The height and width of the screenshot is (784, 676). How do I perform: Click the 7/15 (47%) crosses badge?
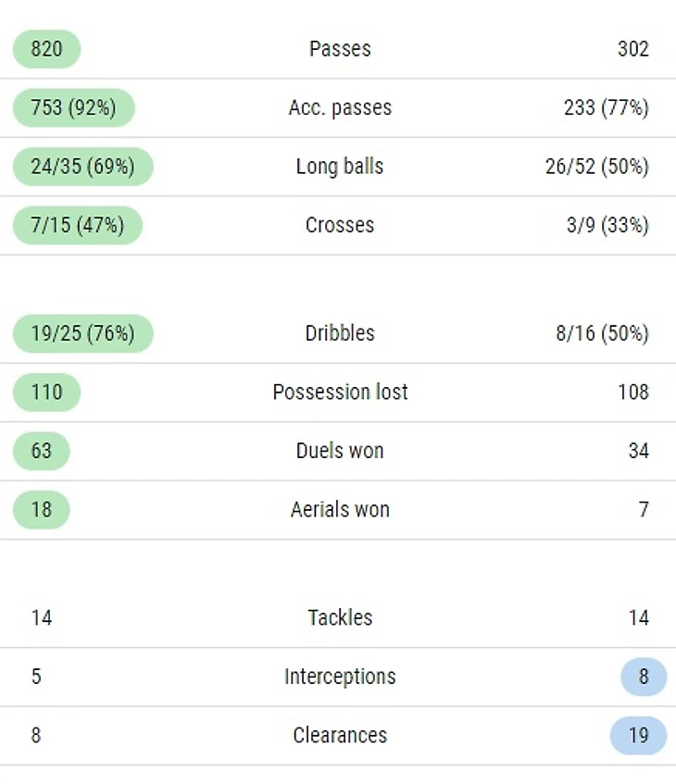pos(77,225)
